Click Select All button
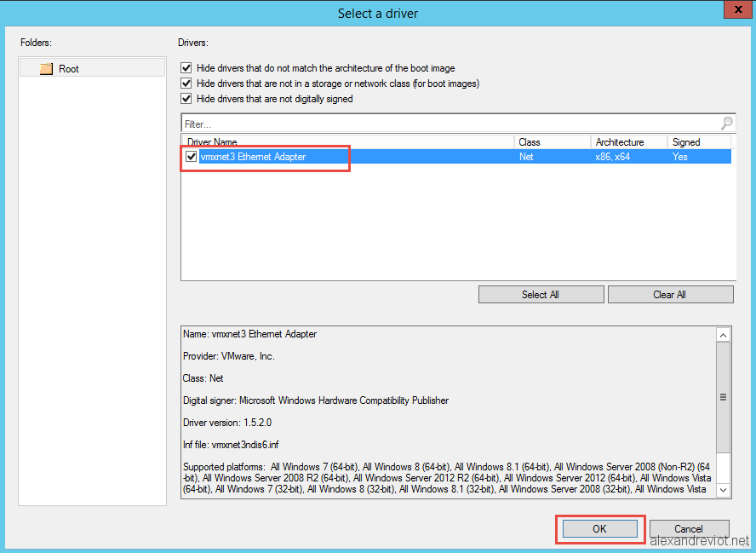 (x=541, y=294)
